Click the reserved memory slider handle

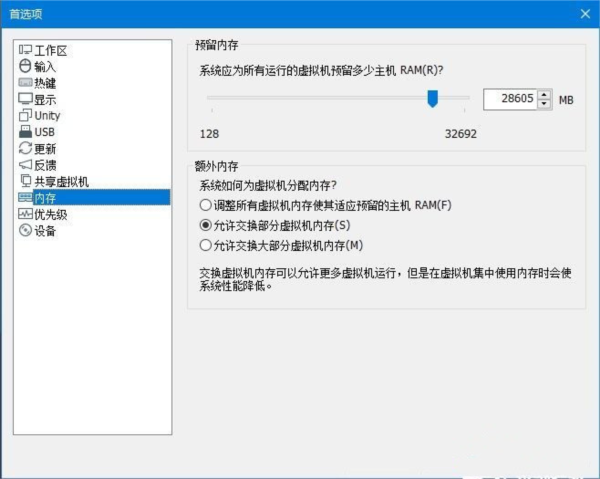point(432,99)
